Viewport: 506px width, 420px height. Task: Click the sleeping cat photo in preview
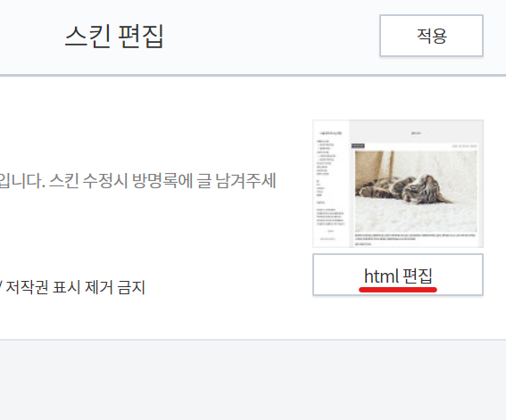pyautogui.click(x=416, y=191)
